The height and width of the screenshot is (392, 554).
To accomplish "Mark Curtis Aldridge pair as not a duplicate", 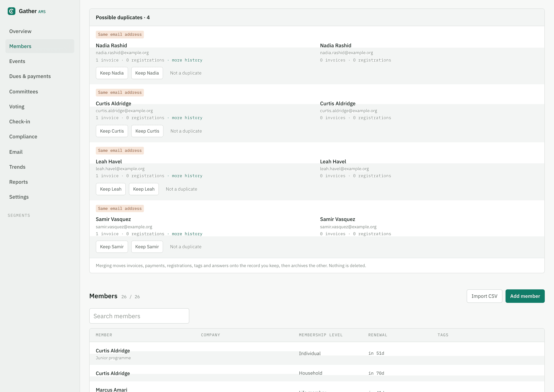I will (186, 131).
